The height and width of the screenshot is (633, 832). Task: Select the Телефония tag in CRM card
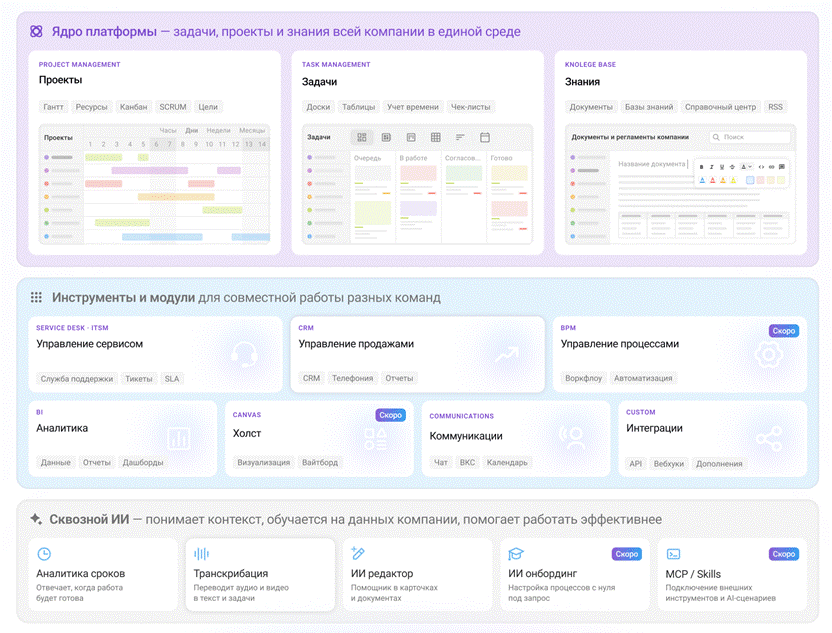click(352, 378)
